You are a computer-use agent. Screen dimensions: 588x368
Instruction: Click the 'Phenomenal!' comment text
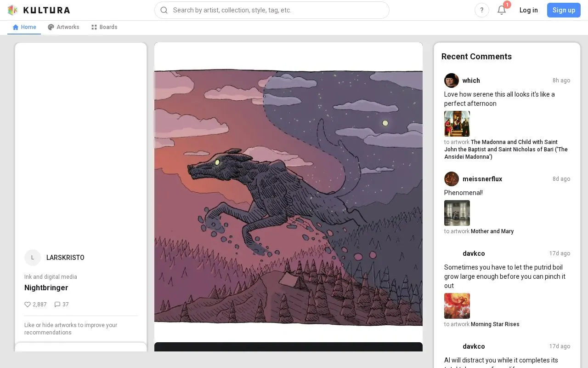coord(464,193)
